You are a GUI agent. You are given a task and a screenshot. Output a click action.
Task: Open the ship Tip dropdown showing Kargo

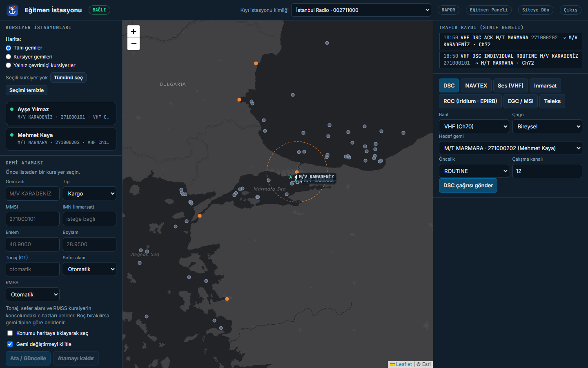pyautogui.click(x=89, y=193)
